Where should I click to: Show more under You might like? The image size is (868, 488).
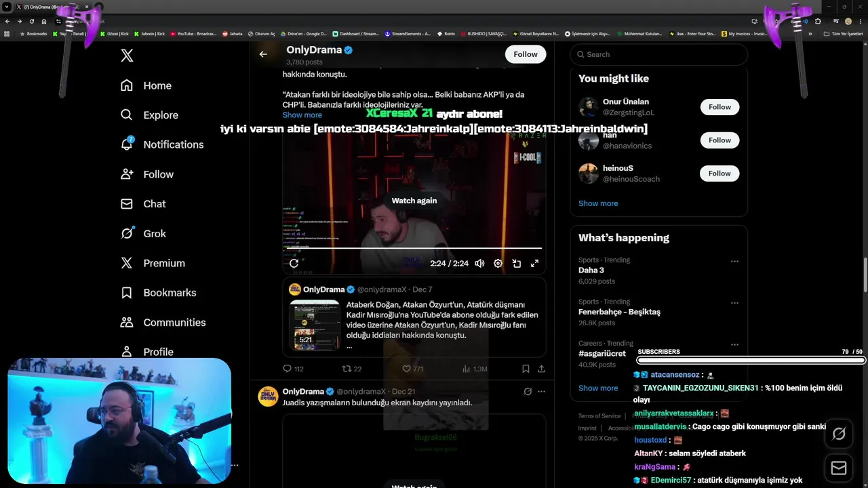(x=598, y=203)
